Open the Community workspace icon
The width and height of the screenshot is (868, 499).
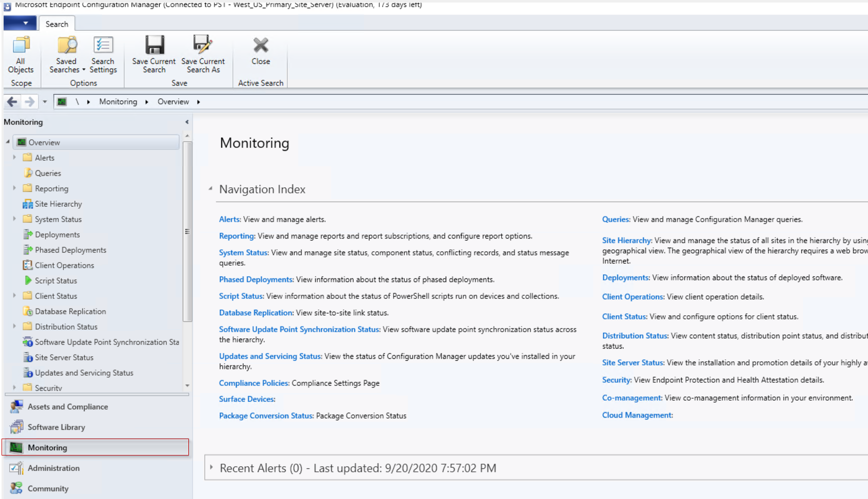[16, 489]
